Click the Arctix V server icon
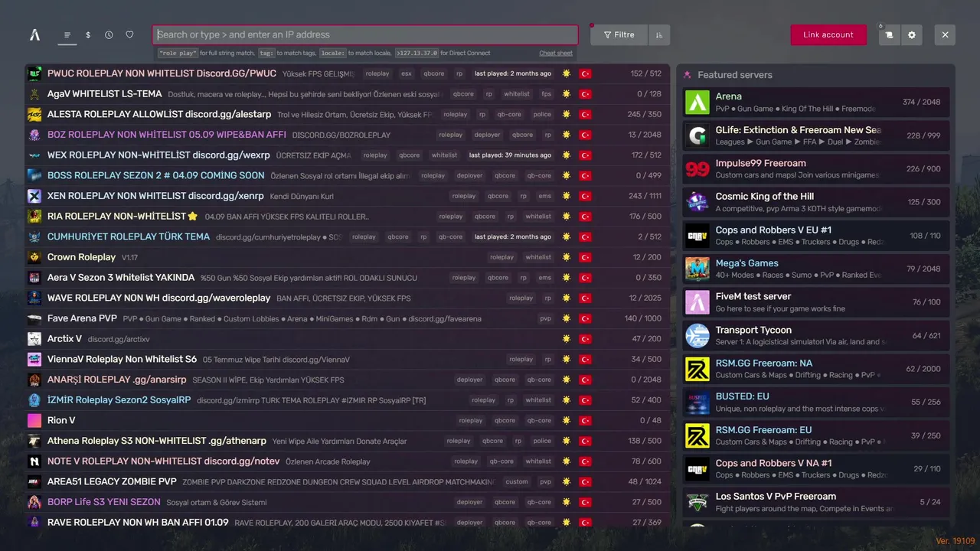This screenshot has height=551, width=980. coord(34,338)
